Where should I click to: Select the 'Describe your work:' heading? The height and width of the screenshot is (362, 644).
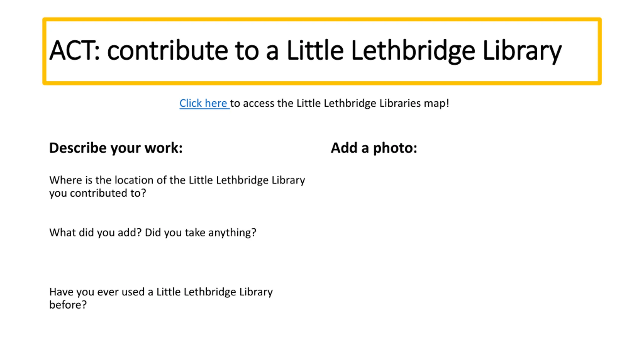click(116, 148)
